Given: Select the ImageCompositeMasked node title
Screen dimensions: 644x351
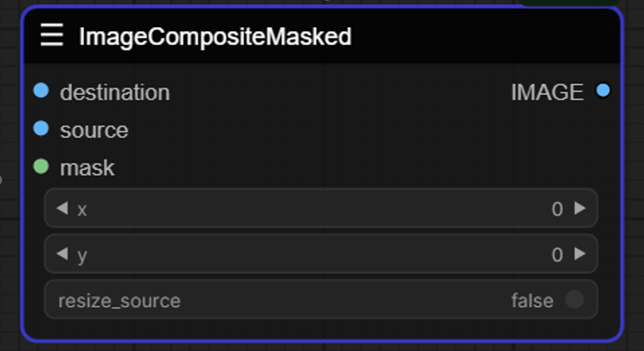Looking at the screenshot, I should coord(215,36).
